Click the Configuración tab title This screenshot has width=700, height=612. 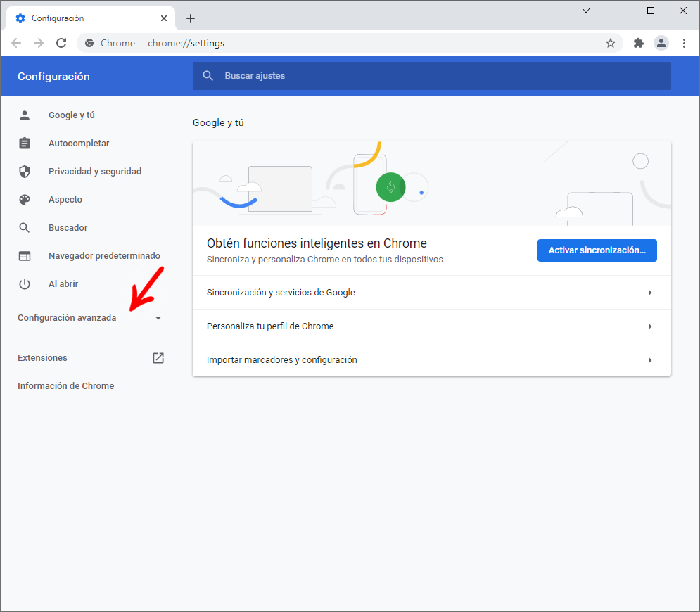click(58, 18)
